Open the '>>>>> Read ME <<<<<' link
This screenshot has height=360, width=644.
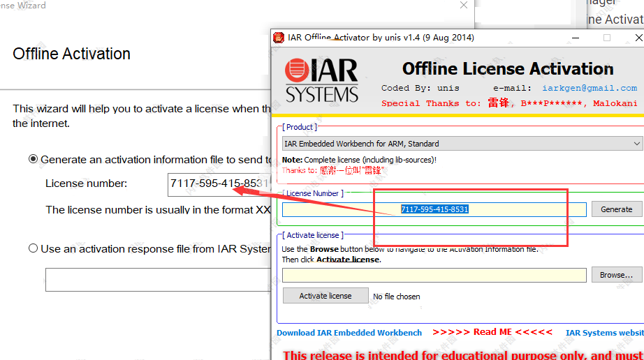click(x=492, y=331)
